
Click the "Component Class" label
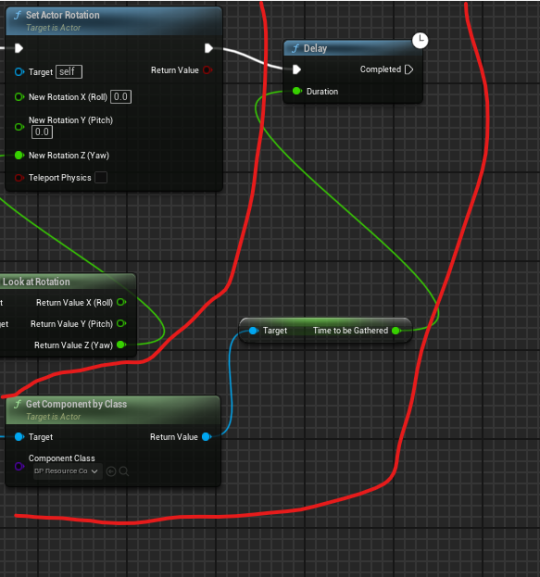tap(62, 458)
